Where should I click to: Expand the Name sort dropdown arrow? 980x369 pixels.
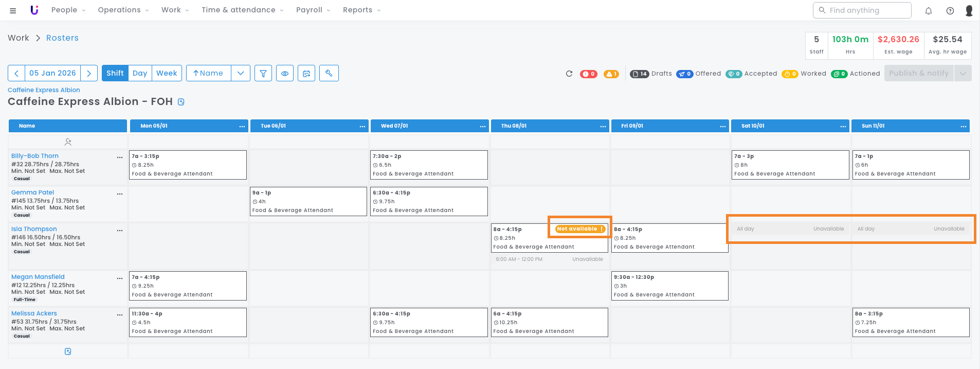click(x=241, y=74)
